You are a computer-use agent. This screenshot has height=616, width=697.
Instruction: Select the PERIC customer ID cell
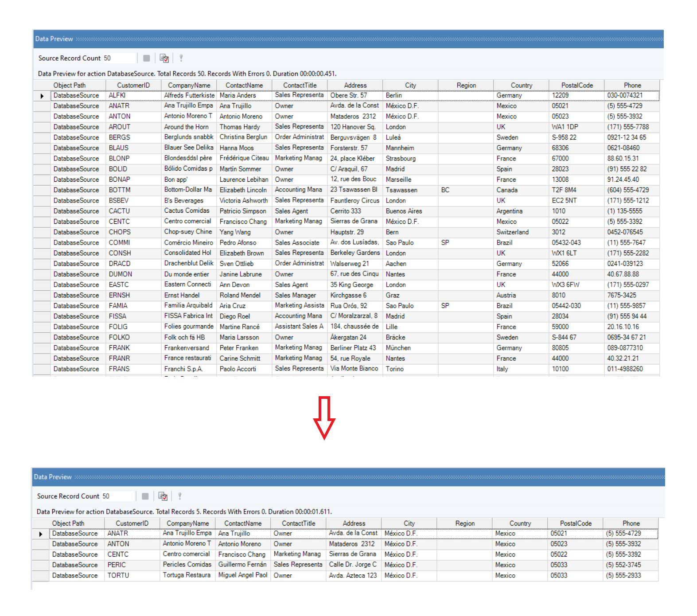coord(117,565)
